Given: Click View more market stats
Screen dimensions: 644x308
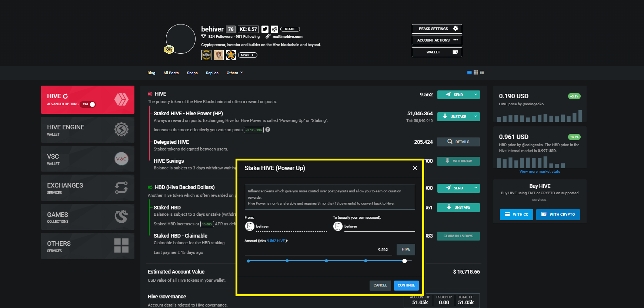Looking at the screenshot, I should pos(540,172).
